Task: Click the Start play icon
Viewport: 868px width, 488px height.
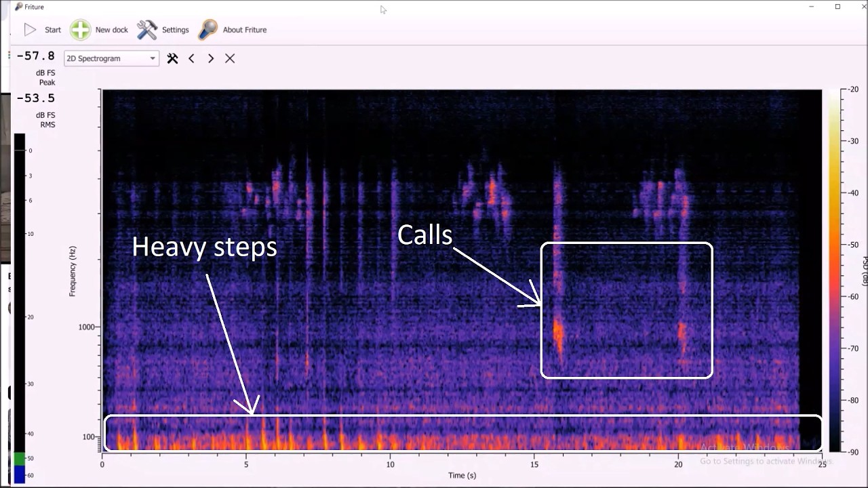Action: [30, 30]
